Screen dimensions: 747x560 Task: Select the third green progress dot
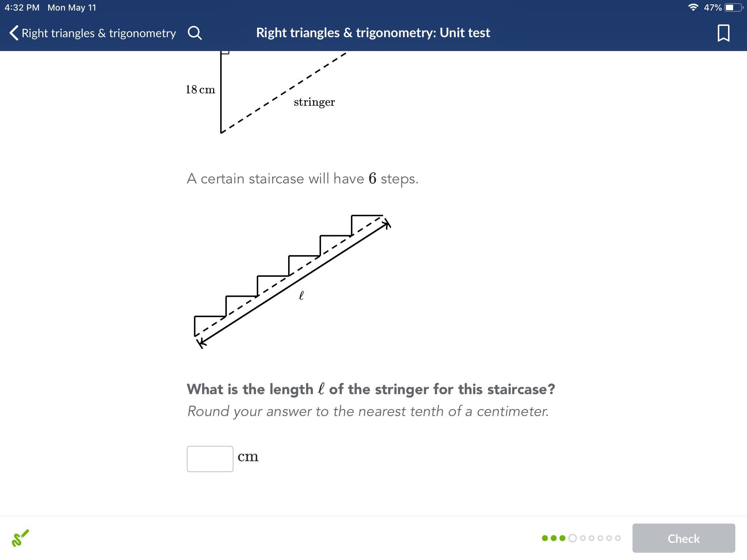tap(562, 538)
